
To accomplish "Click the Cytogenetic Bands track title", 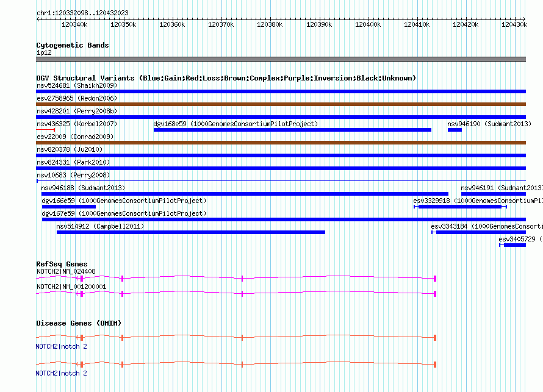I will click(x=72, y=45).
